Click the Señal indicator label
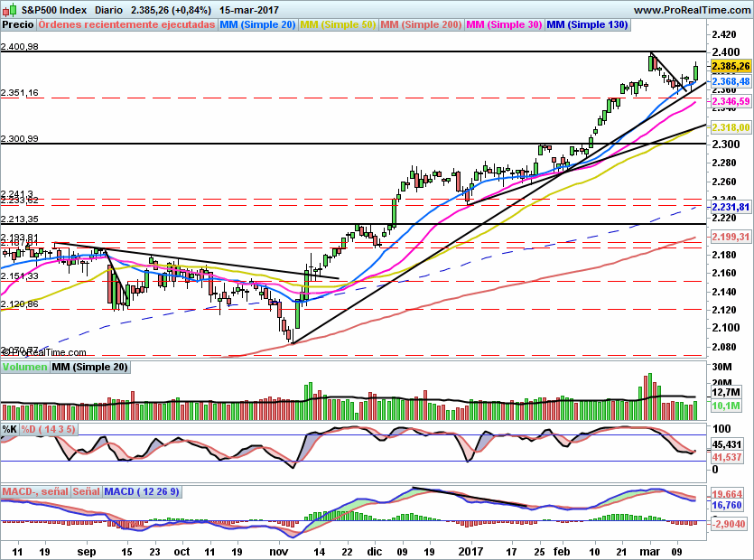 click(86, 491)
